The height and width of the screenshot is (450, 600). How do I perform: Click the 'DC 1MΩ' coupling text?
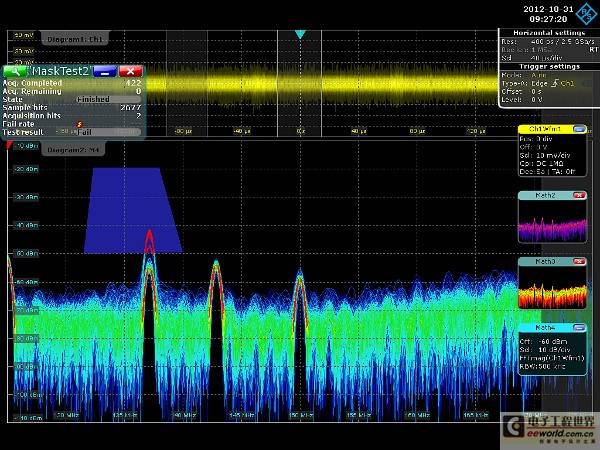click(549, 163)
